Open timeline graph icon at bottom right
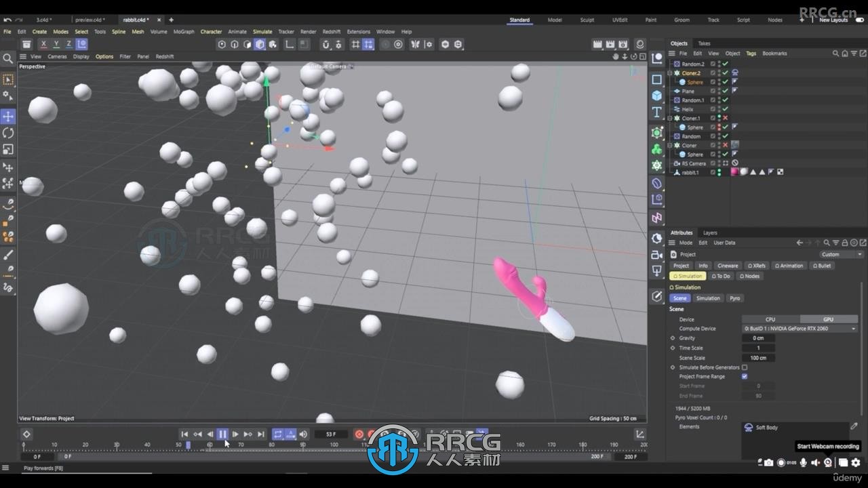 639,434
